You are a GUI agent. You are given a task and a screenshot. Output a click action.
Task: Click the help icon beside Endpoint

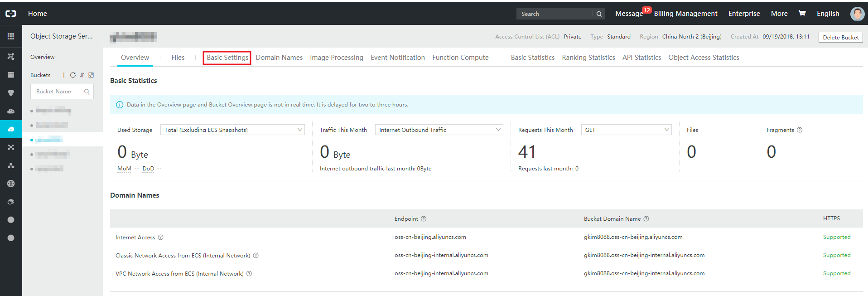[424, 219]
